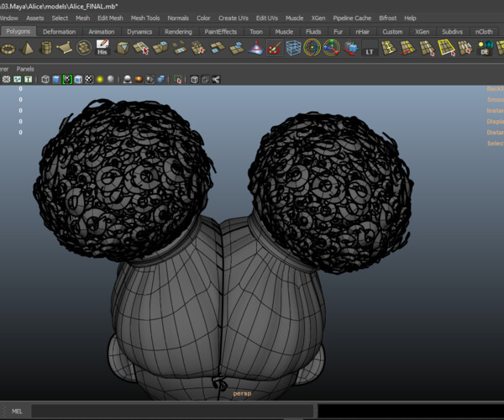Click the LT shelf button
Screen dimensions: 504x420
click(x=370, y=48)
